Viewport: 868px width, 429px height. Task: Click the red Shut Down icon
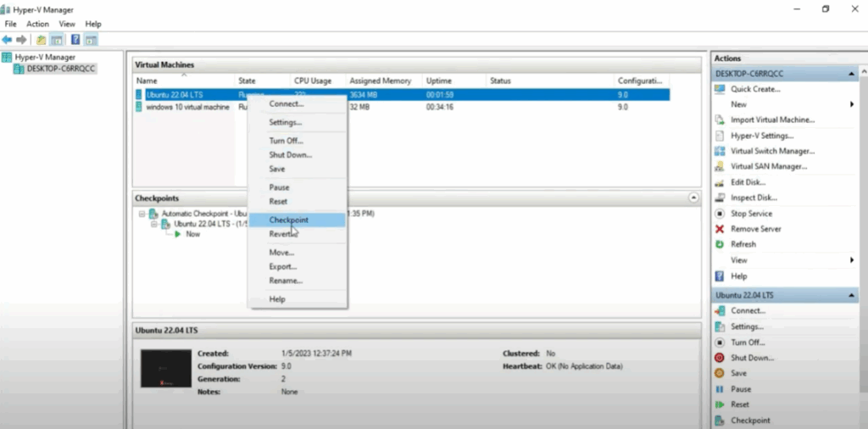click(x=720, y=358)
